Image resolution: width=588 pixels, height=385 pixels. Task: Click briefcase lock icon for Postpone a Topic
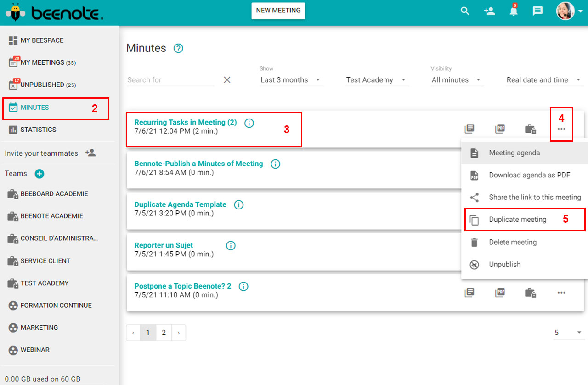coord(531,293)
